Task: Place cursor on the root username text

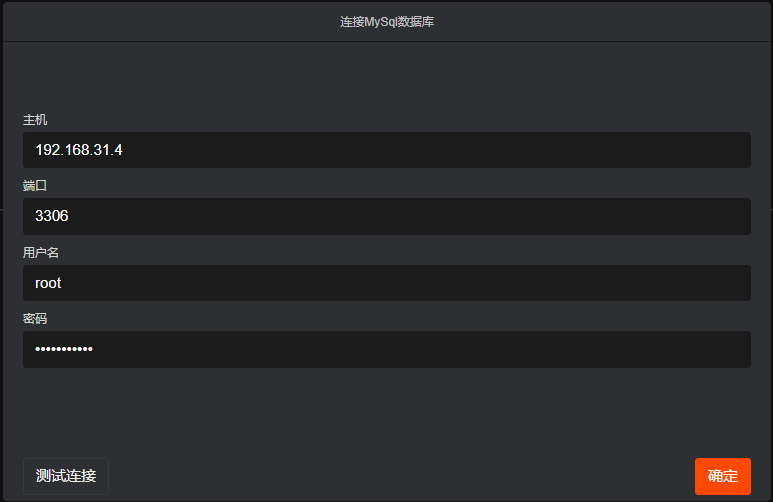Action: (48, 283)
